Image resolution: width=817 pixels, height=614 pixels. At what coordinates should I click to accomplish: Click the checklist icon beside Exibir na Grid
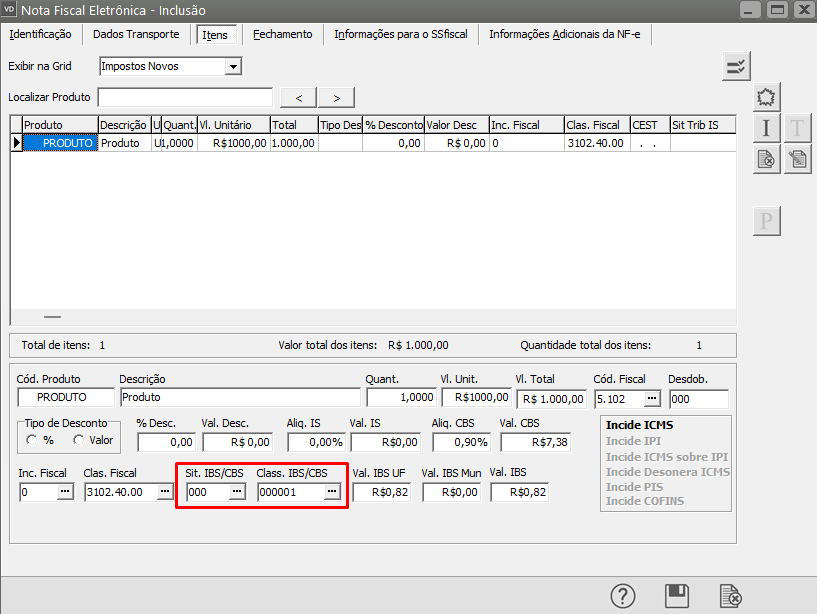pyautogui.click(x=736, y=67)
